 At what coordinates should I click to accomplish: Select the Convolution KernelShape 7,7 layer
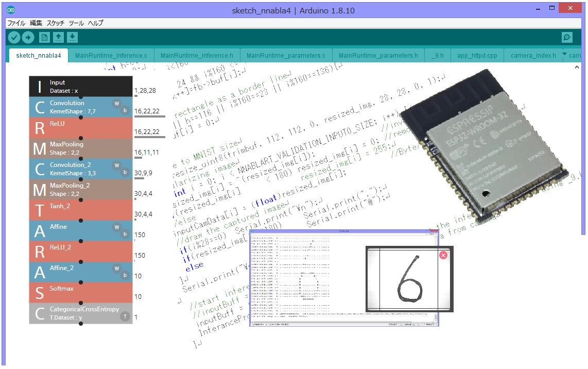(81, 107)
